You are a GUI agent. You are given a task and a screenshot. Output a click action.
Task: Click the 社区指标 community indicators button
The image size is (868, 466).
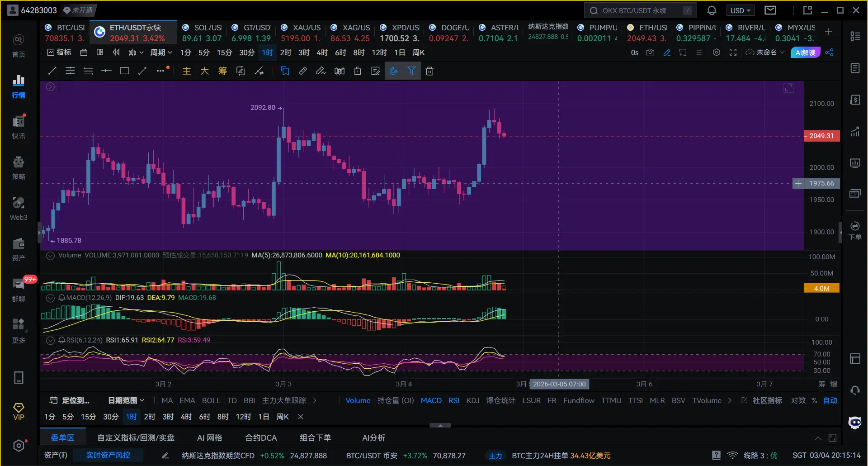pos(762,400)
